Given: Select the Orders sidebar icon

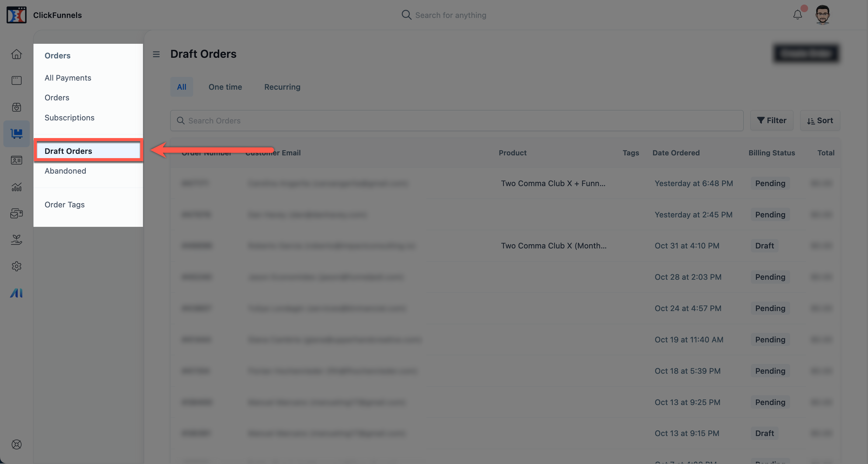Looking at the screenshot, I should [16, 133].
